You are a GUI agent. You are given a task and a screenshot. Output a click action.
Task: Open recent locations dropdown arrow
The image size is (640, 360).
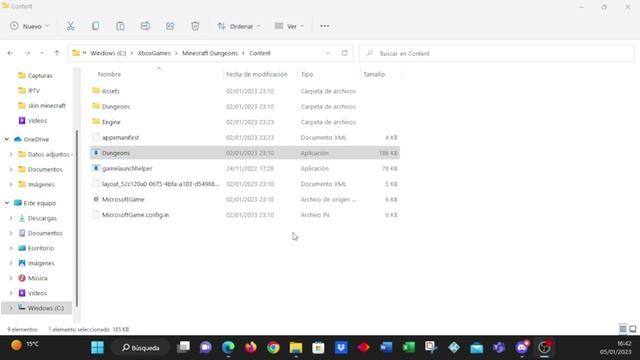(x=42, y=53)
